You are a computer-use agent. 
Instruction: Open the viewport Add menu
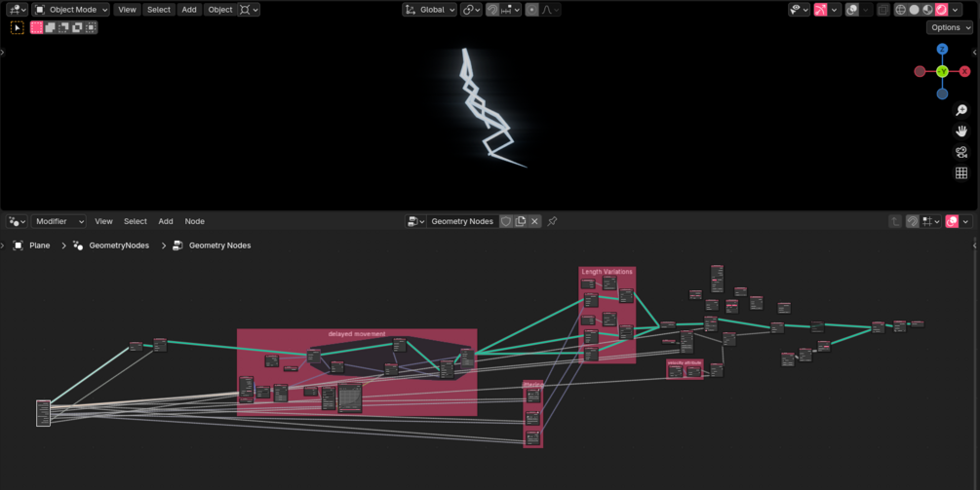189,10
